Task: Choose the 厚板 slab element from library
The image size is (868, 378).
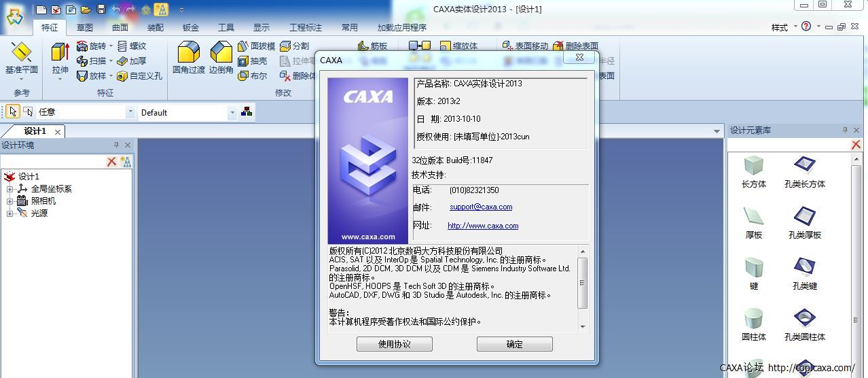Action: [754, 224]
